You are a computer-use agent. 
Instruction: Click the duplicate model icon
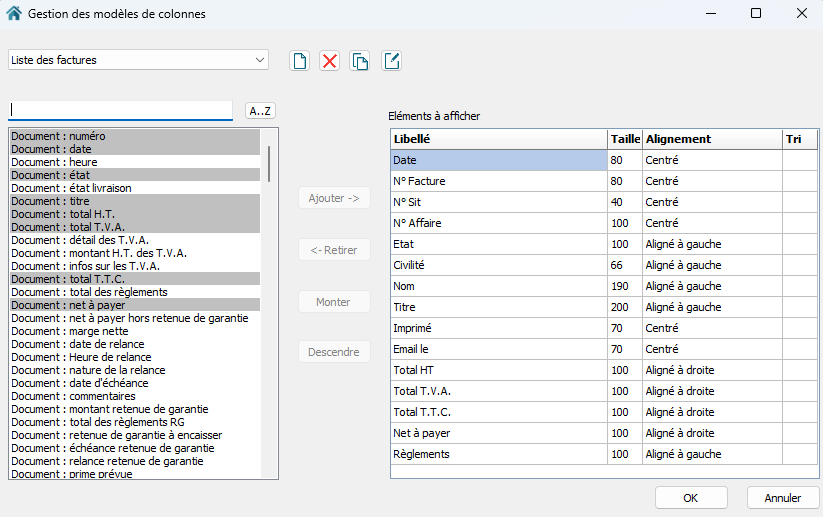[x=360, y=61]
